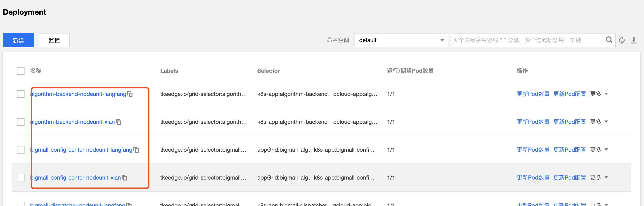The height and width of the screenshot is (206, 644).
Task: Click 更新Pod配置 for bigmall-config-center-nodeunit-langfang
Action: point(570,150)
